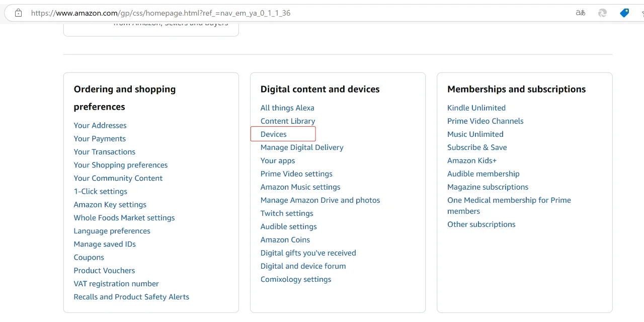Open Twitch settings
The width and height of the screenshot is (644, 322).
[287, 213]
